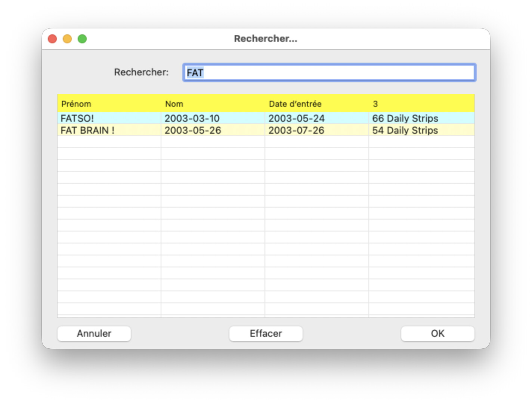Click the Annuler button
532x404 pixels.
pyautogui.click(x=94, y=333)
